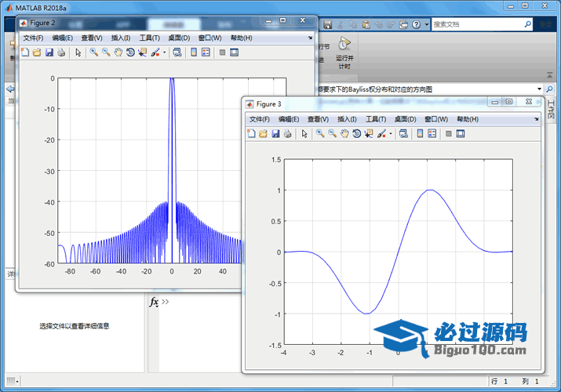The height and width of the screenshot is (392, 561).
Task: Expand quick access toolbar dropdown arrow beside help
Action: coord(426,25)
